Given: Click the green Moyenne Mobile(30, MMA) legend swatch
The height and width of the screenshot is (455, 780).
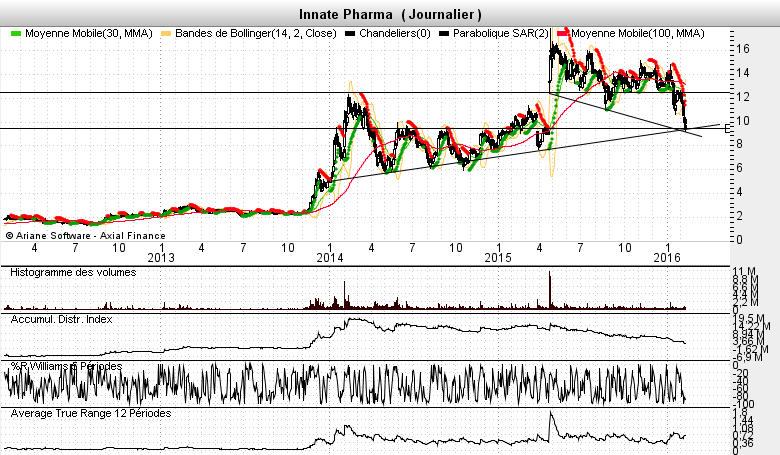Looking at the screenshot, I should pyautogui.click(x=16, y=34).
